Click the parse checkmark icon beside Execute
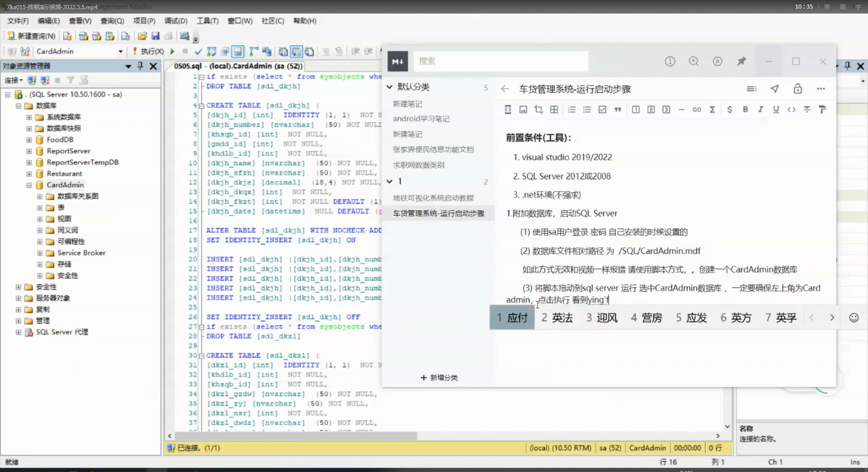 [x=198, y=52]
